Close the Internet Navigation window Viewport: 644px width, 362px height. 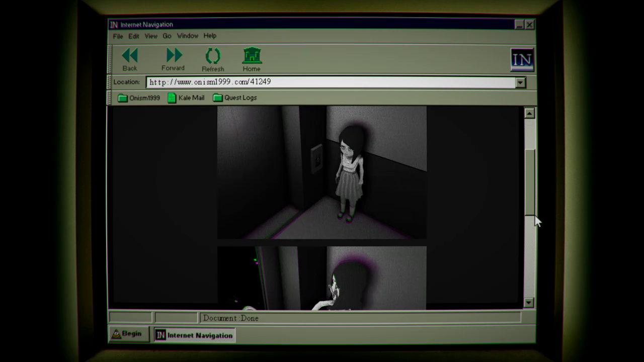(529, 25)
